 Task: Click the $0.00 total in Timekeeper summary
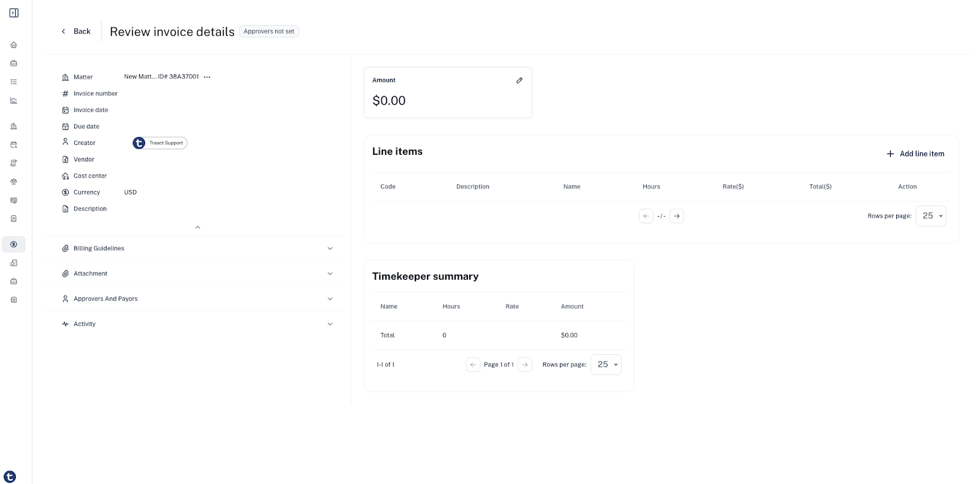click(569, 335)
